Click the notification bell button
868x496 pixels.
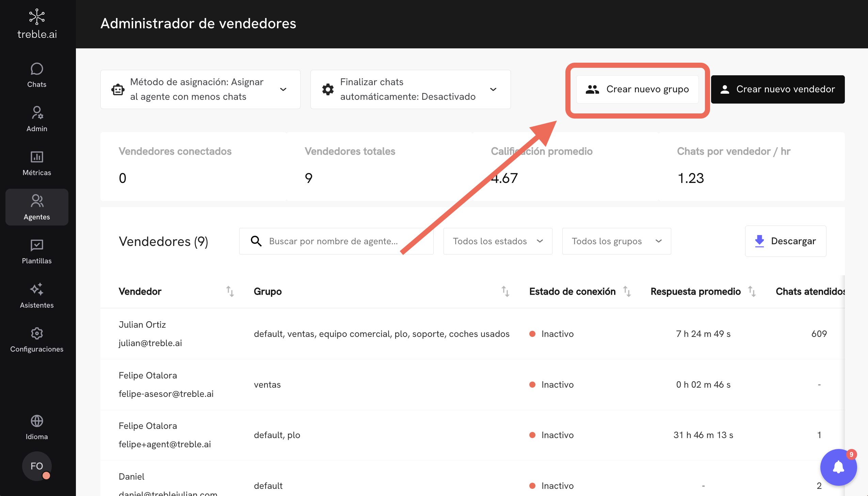coord(838,467)
